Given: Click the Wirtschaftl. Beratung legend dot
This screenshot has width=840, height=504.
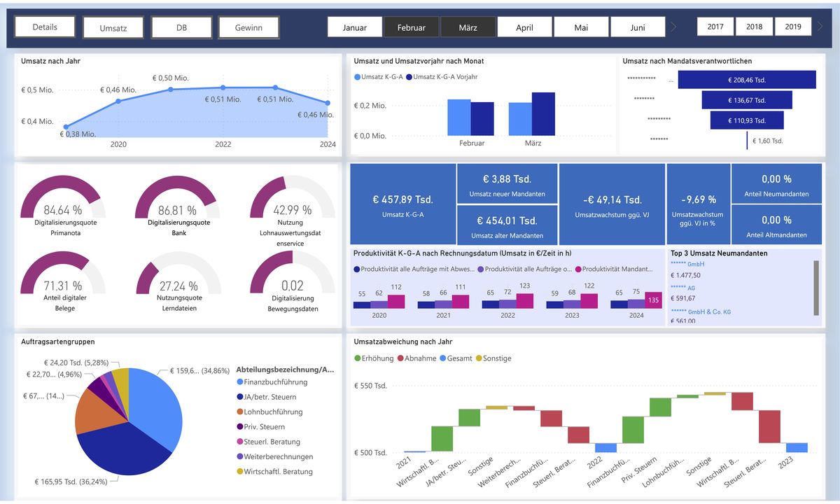Looking at the screenshot, I should pyautogui.click(x=240, y=472).
